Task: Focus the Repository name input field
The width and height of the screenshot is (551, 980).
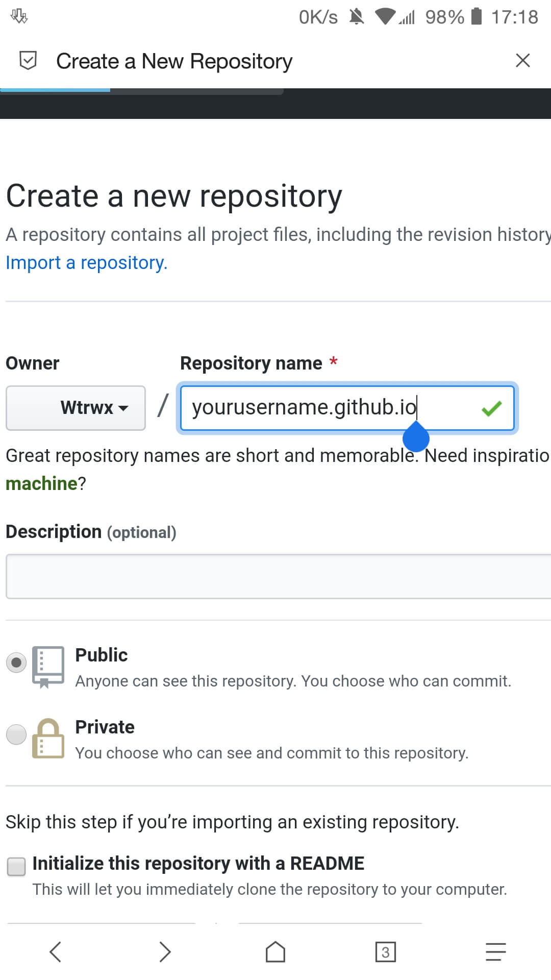Action: tap(347, 408)
